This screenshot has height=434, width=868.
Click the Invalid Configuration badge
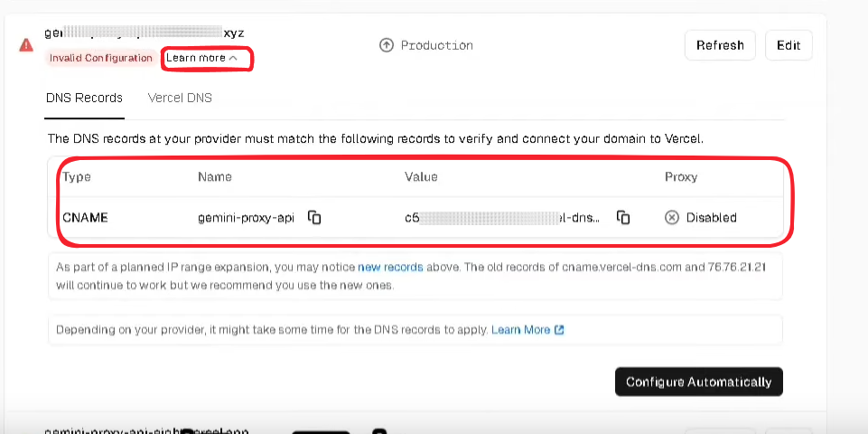click(101, 58)
